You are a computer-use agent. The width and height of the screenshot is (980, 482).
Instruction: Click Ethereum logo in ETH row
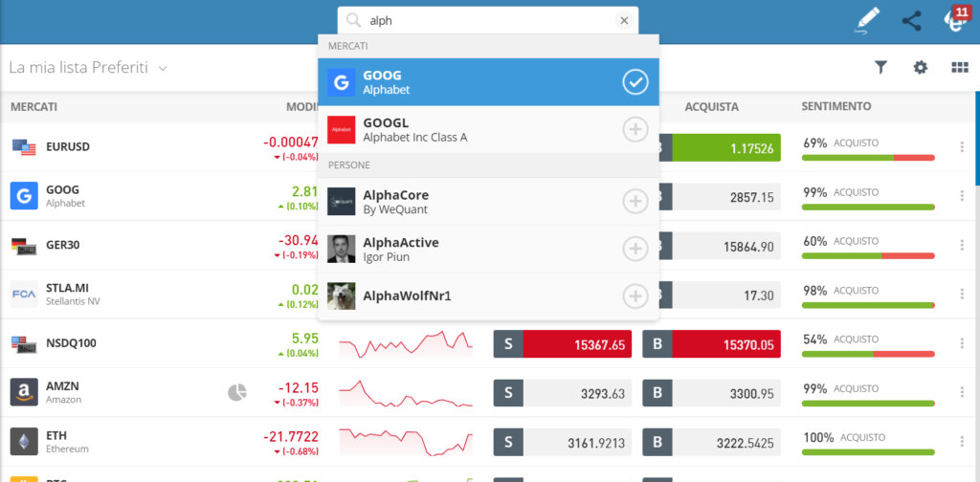[24, 442]
